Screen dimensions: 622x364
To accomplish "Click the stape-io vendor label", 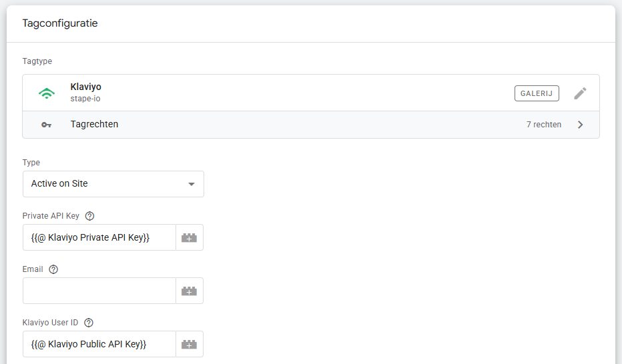I will click(x=85, y=99).
